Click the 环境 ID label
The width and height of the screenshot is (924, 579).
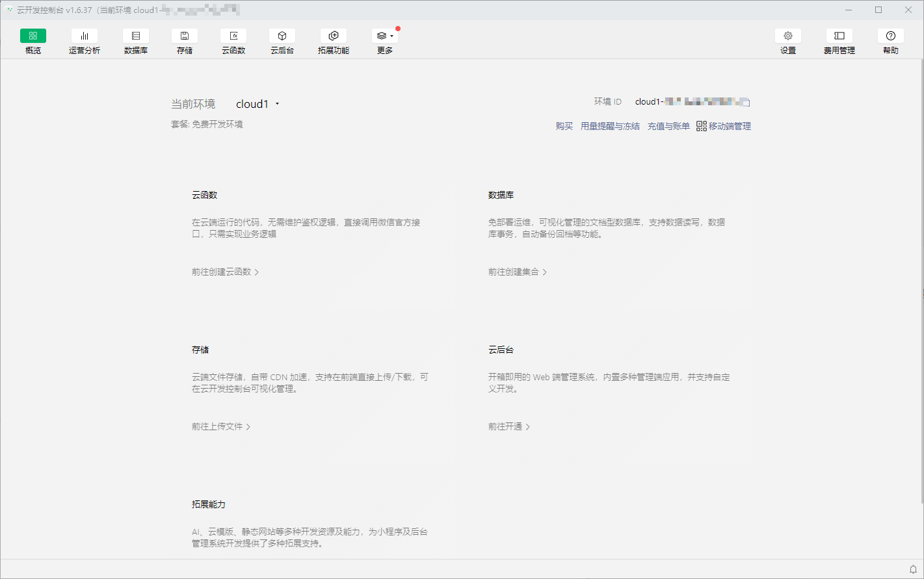608,102
